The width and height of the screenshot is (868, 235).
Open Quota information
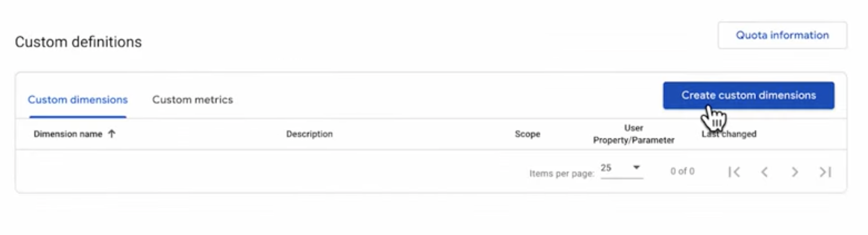(x=782, y=35)
